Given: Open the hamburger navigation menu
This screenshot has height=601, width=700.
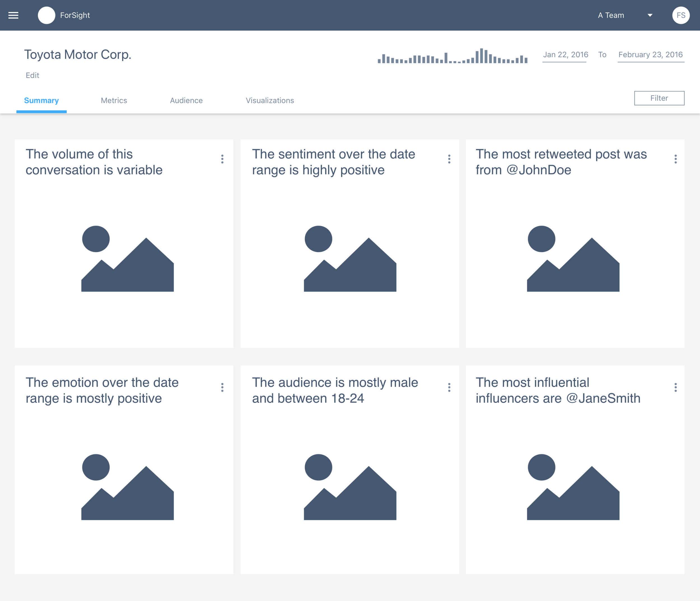Looking at the screenshot, I should click(x=13, y=15).
